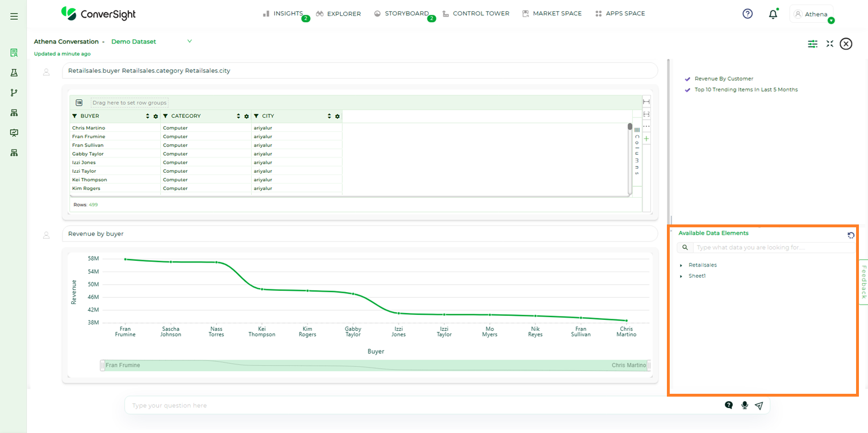The width and height of the screenshot is (868, 433).
Task: Expand the Sheet1 tree node
Action: click(681, 276)
